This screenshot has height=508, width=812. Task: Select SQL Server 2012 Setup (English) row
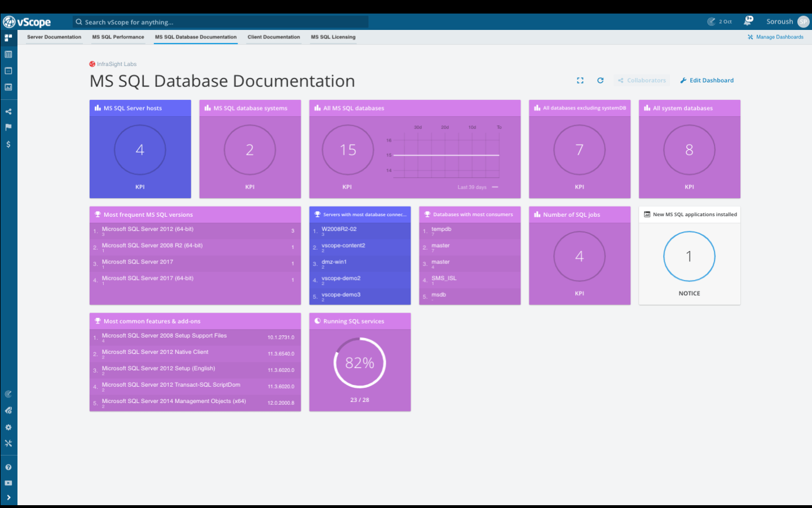pyautogui.click(x=195, y=370)
